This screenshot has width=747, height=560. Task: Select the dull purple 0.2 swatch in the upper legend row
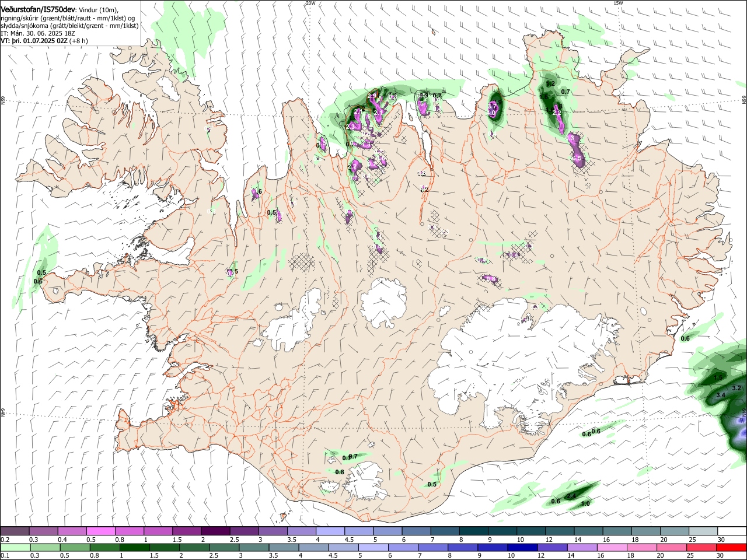tap(15, 531)
